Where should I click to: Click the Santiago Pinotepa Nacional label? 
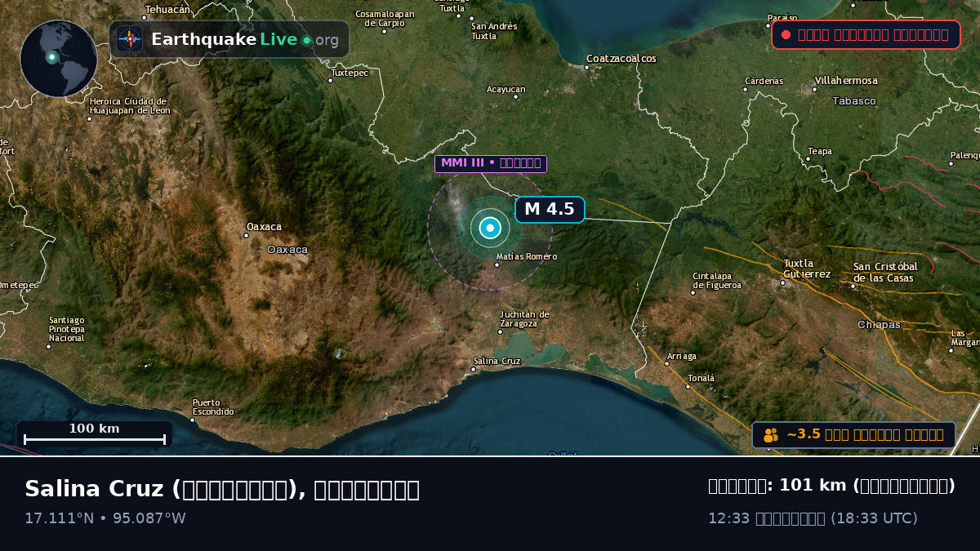[66, 329]
